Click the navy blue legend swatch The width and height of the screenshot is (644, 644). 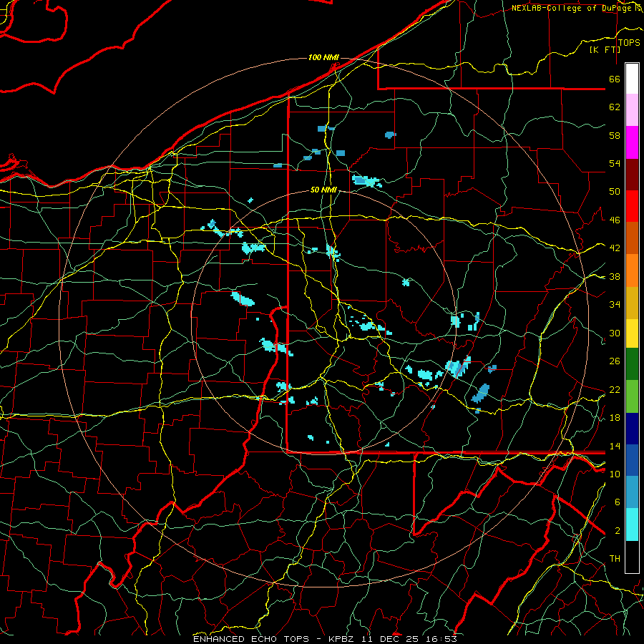632,429
